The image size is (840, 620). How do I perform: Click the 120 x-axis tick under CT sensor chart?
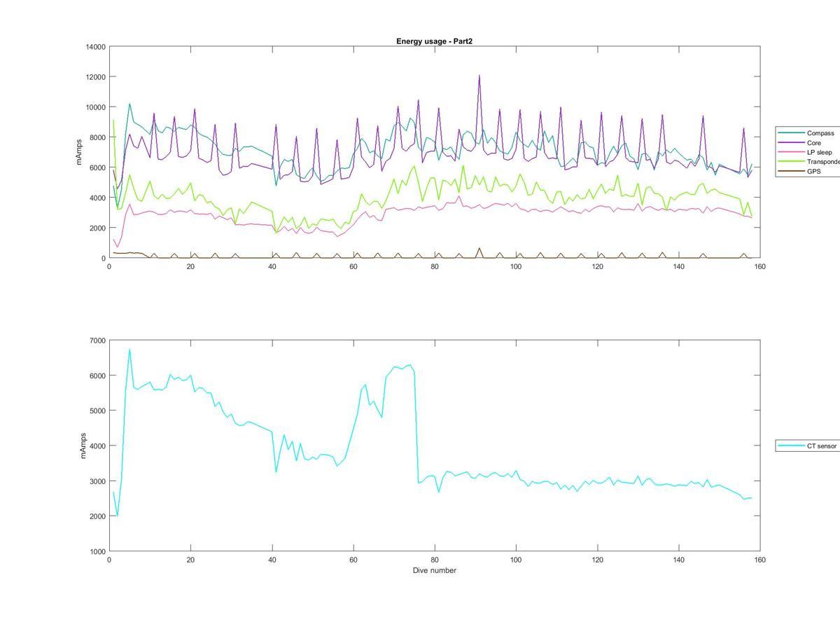[x=597, y=560]
